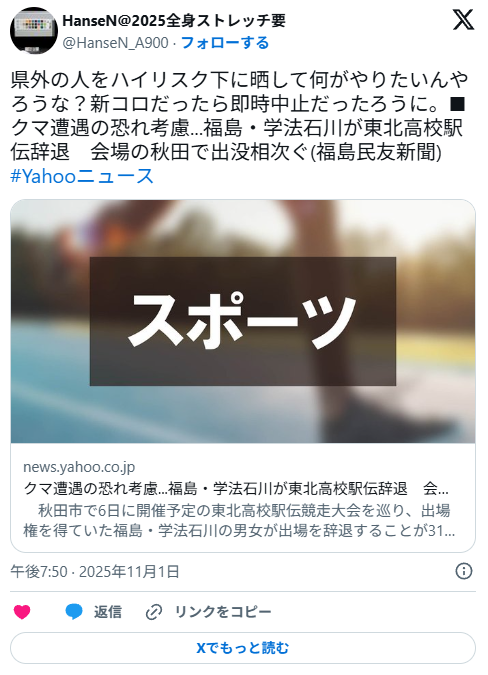Click the Xでもっと読む button
Viewport: 488px width, 675px height.
pos(243,648)
